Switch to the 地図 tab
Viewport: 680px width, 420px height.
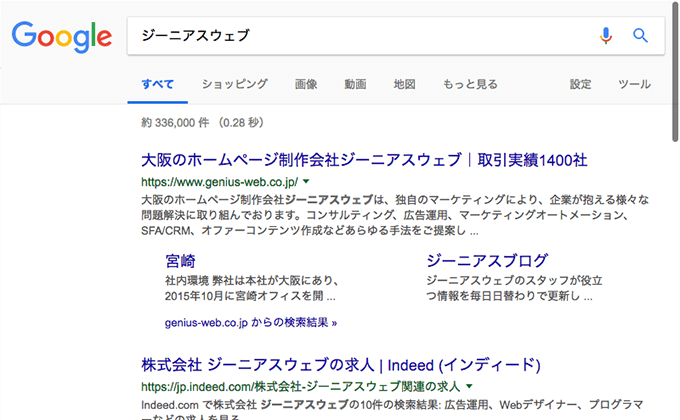coord(405,84)
